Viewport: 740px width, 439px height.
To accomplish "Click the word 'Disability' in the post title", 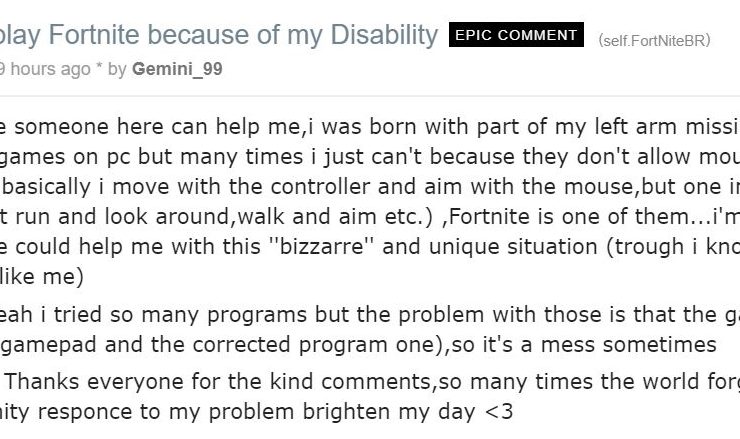I will (x=384, y=35).
